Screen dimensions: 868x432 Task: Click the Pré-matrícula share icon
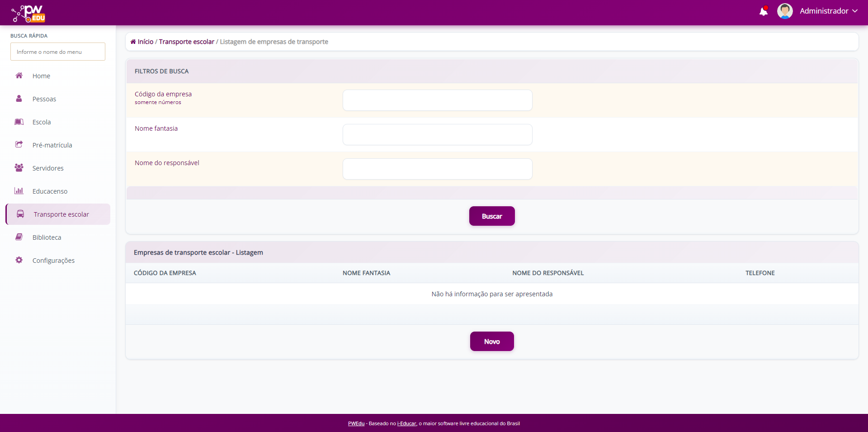pyautogui.click(x=19, y=145)
